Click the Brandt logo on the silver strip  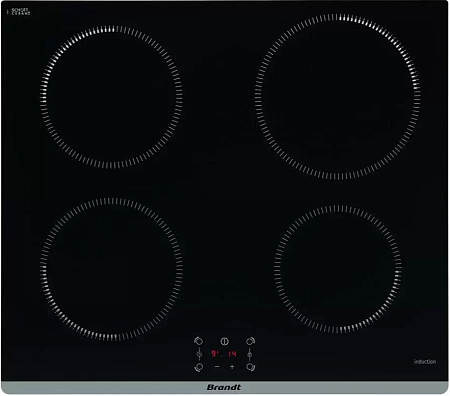tap(224, 387)
